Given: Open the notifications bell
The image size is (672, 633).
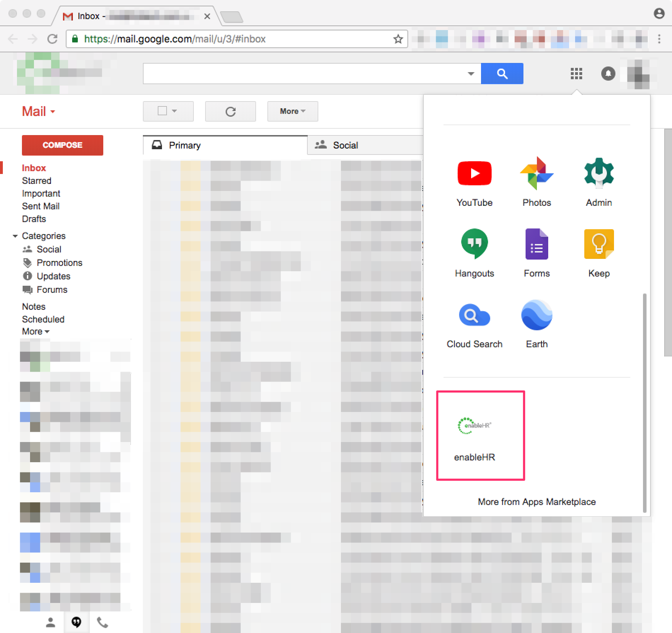Looking at the screenshot, I should (x=608, y=74).
